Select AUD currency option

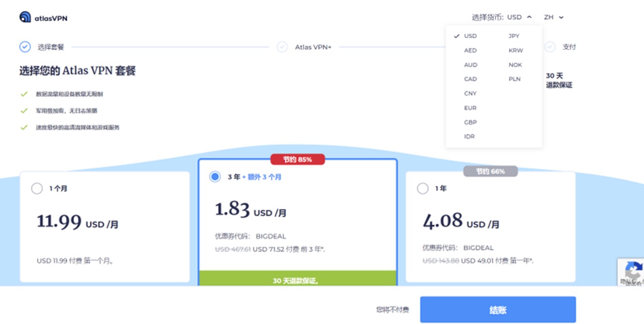[470, 65]
